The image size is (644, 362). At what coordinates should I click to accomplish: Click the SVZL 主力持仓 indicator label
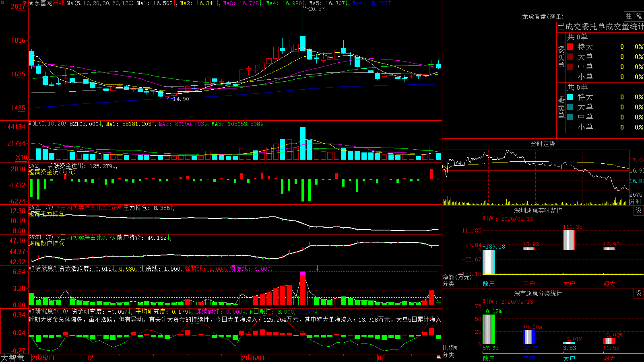point(41,208)
